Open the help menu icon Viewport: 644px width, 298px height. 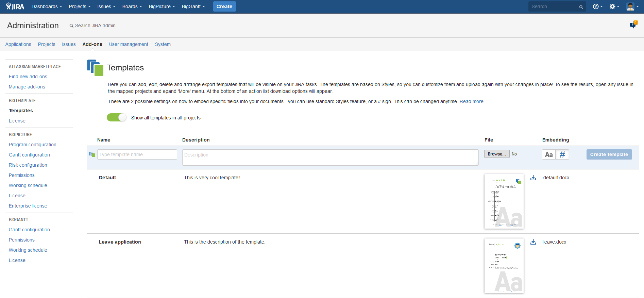597,6
